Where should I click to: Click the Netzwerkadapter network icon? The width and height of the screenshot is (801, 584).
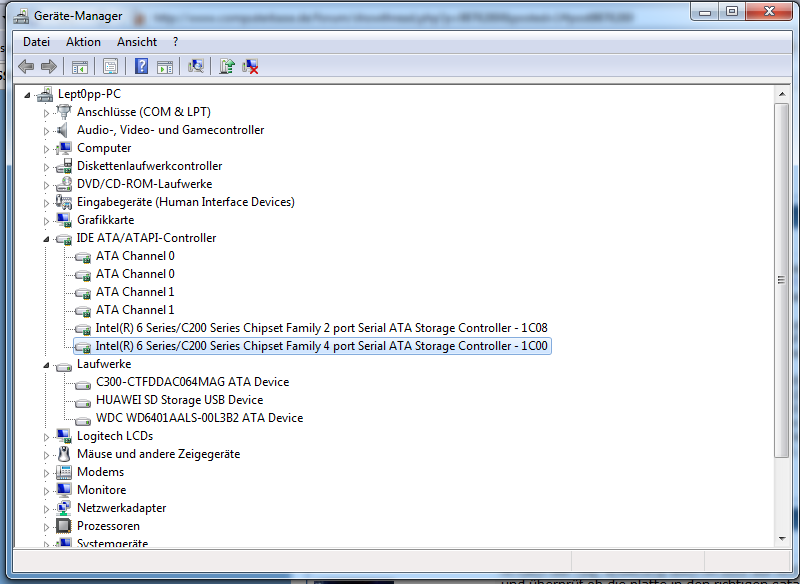(64, 508)
